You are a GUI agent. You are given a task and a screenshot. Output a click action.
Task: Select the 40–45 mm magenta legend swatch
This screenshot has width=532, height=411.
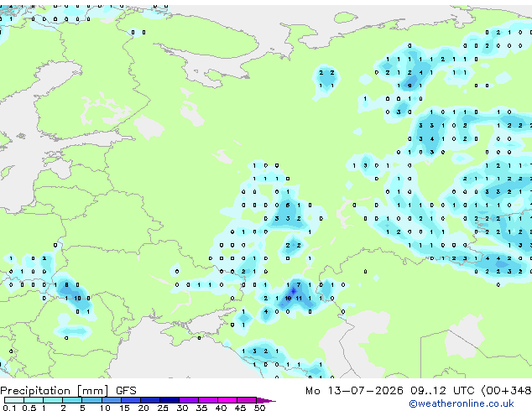(227, 400)
